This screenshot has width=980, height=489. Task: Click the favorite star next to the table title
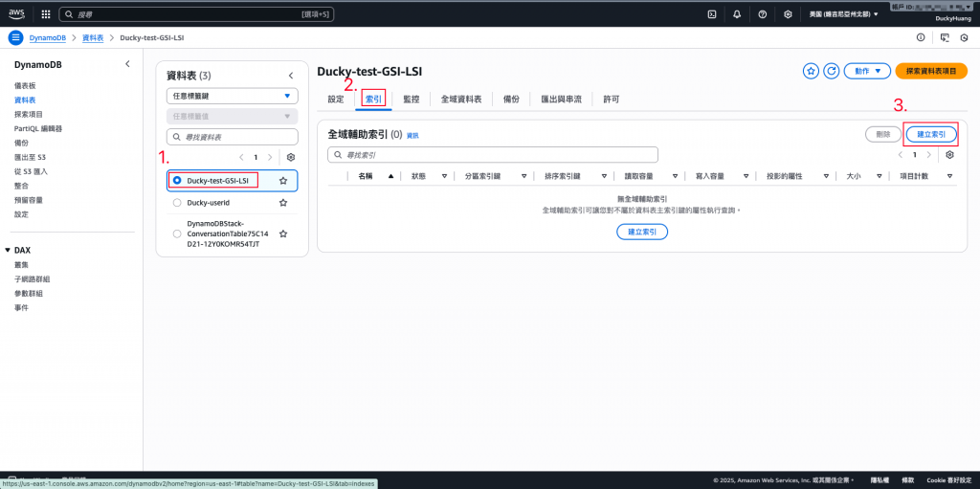pyautogui.click(x=811, y=71)
